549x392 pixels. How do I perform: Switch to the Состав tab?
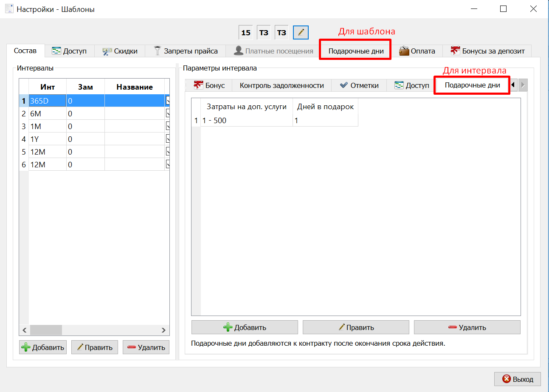(x=25, y=51)
